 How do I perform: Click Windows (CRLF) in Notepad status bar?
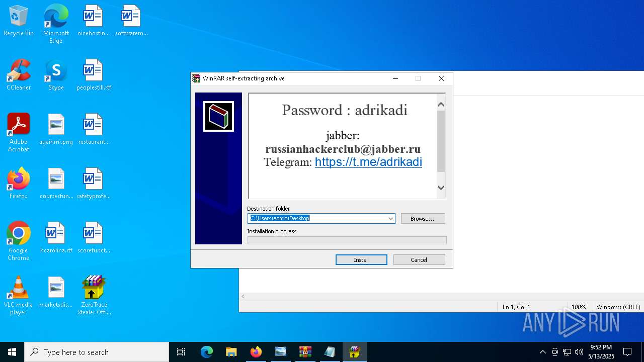618,307
